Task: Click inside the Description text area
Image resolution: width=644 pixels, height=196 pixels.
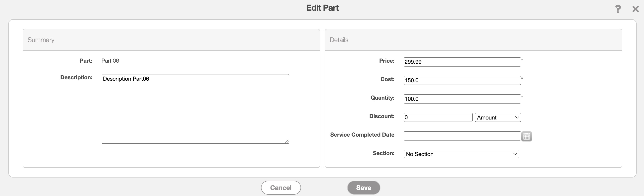Action: pyautogui.click(x=195, y=109)
